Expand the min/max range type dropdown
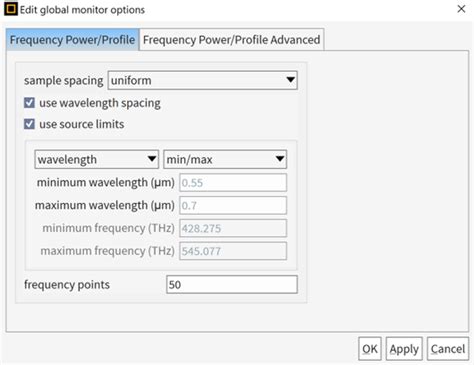This screenshot has width=474, height=365. click(225, 159)
